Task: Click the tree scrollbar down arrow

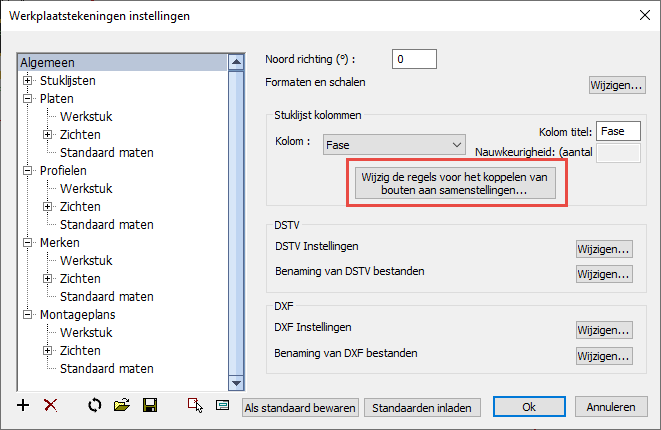Action: coord(236,383)
